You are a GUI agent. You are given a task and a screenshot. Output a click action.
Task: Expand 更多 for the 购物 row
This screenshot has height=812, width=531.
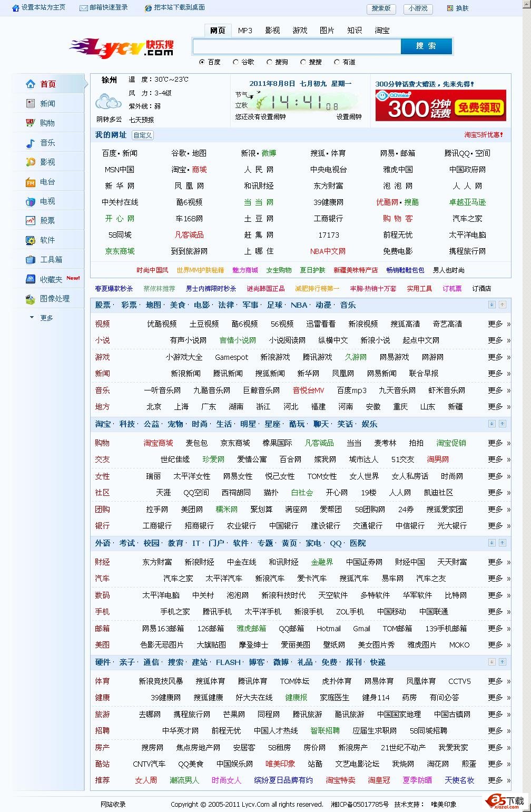(498, 443)
